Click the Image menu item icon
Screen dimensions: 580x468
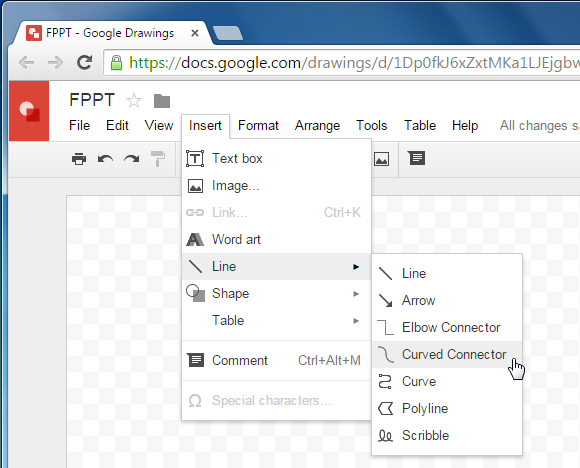195,186
